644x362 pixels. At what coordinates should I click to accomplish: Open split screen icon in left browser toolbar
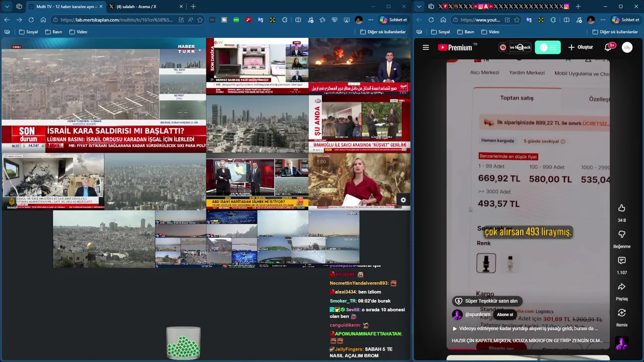coord(298,20)
